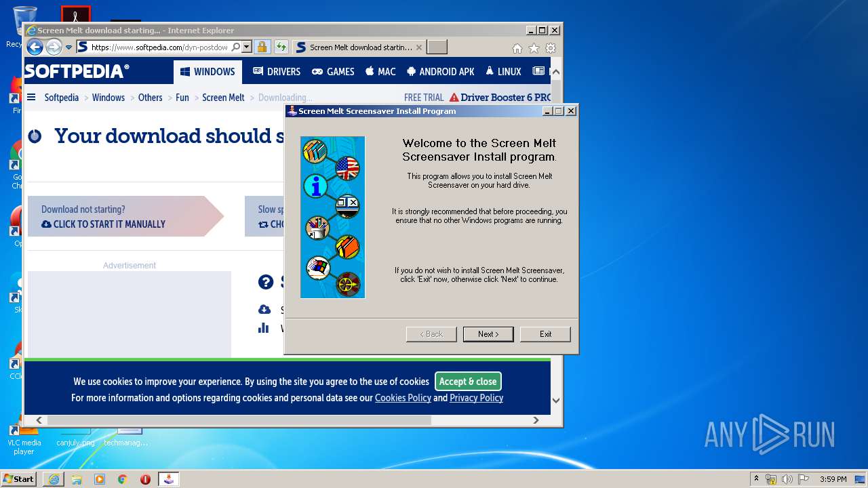Click the Softpedia breadcrumb link
The image size is (868, 488).
tap(62, 98)
